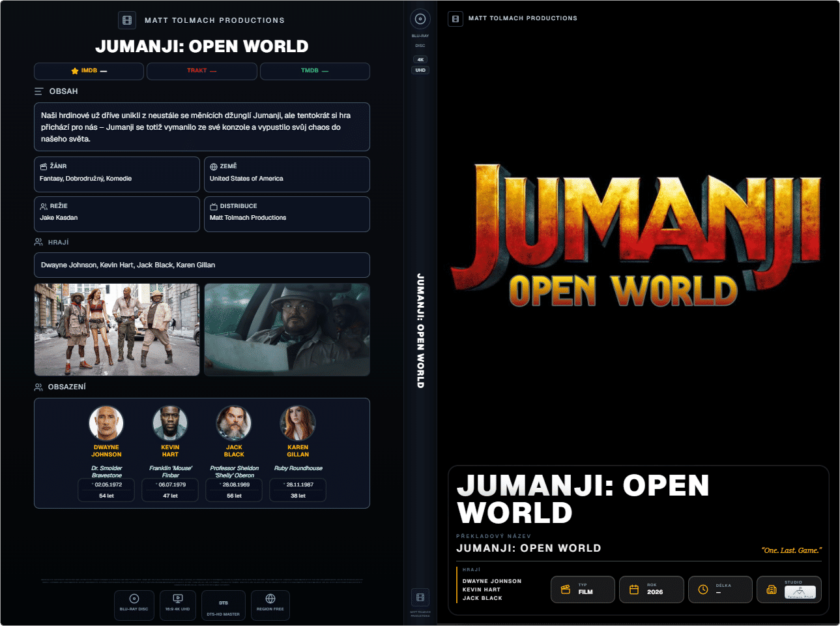Click the cast line "Dwayne Johnson, Kevin Hart, Jack Black, Karen Gillan"
This screenshot has height=626, width=840.
click(x=128, y=265)
